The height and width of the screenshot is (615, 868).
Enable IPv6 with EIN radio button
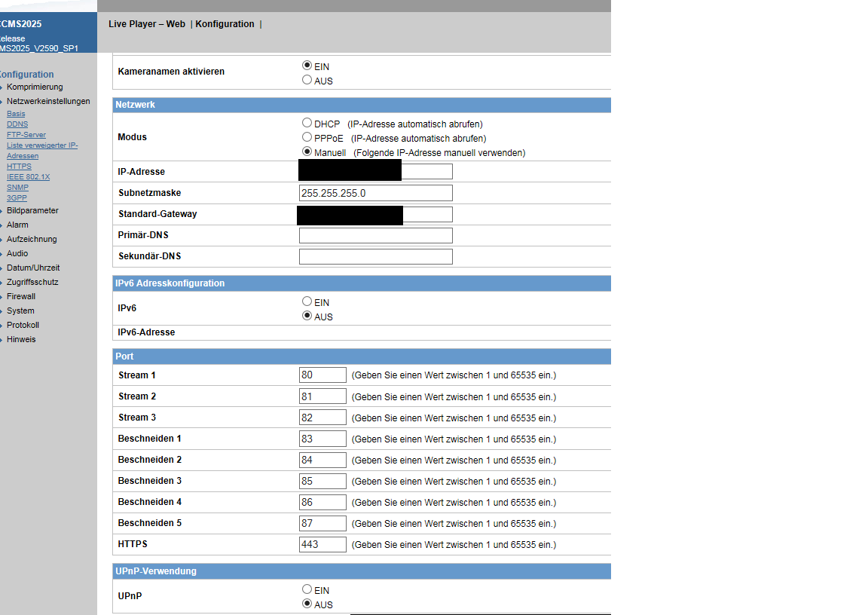click(x=307, y=301)
